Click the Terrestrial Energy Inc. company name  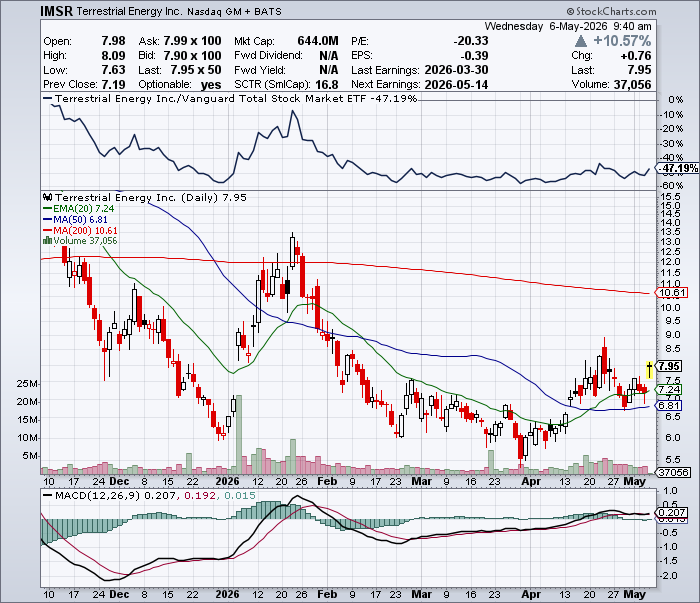[129, 11]
